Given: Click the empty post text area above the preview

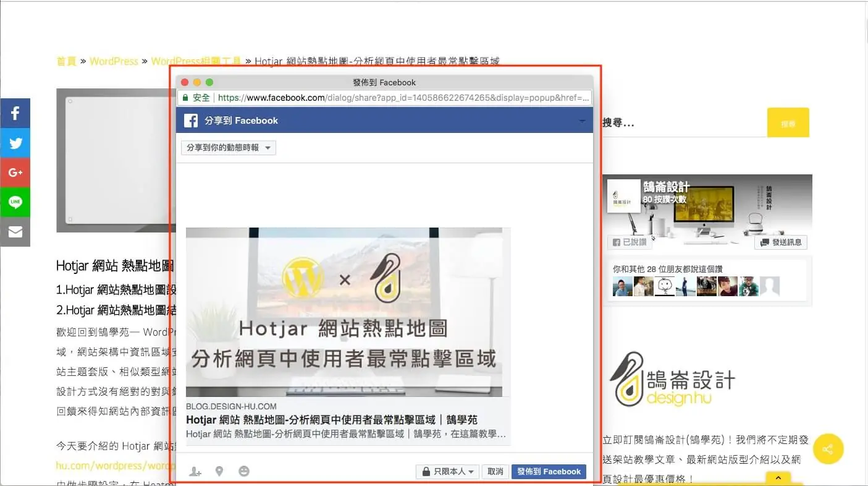Looking at the screenshot, I should pos(384,195).
